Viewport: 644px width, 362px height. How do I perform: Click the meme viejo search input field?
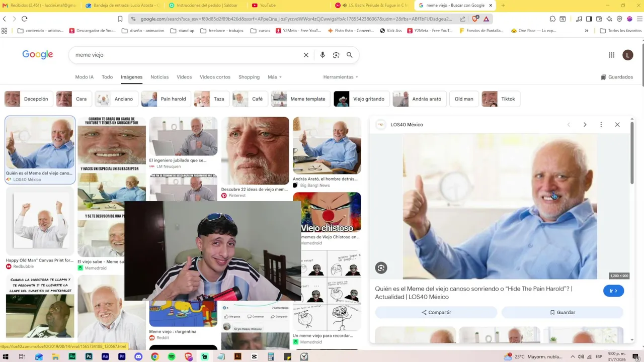186,55
